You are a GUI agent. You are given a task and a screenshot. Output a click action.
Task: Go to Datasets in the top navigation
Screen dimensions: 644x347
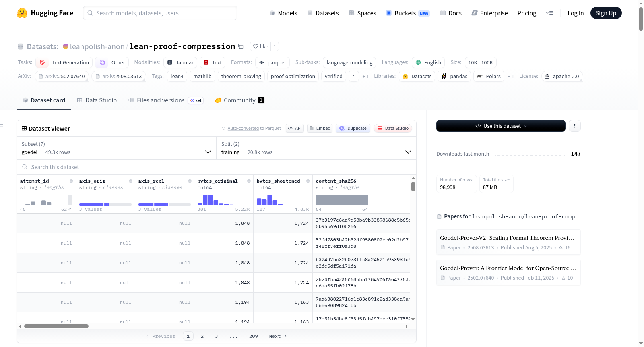[x=323, y=13]
